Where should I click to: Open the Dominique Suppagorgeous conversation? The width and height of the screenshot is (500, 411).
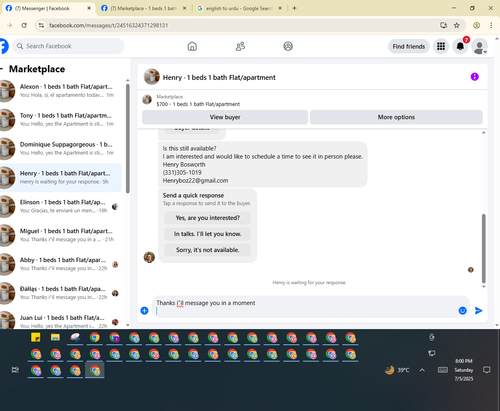tap(61, 149)
